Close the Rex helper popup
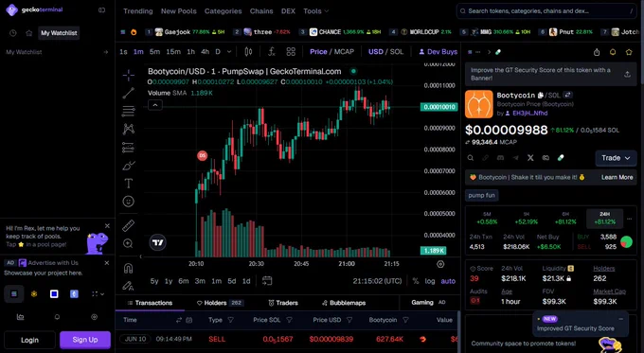Image resolution: width=644 pixels, height=353 pixels. (107, 226)
